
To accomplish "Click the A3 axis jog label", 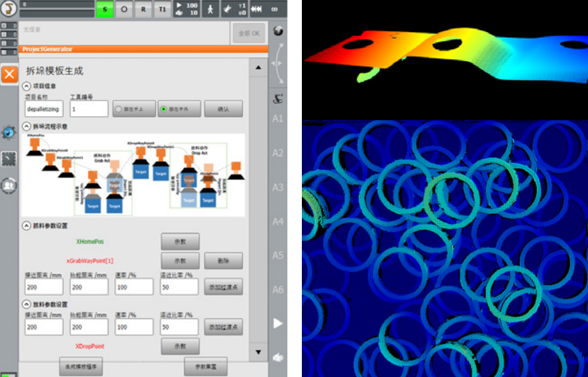I will click(278, 187).
